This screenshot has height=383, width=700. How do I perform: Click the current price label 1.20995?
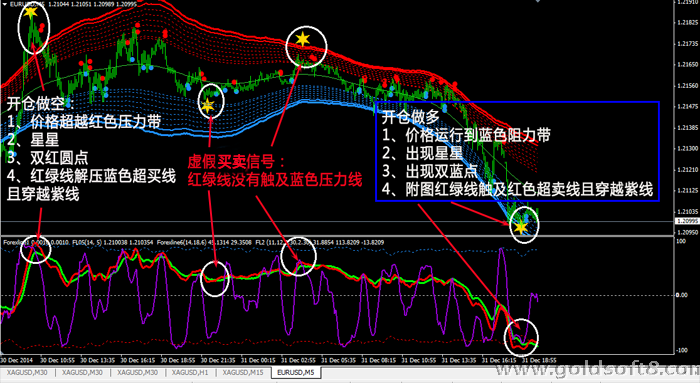[x=687, y=221]
